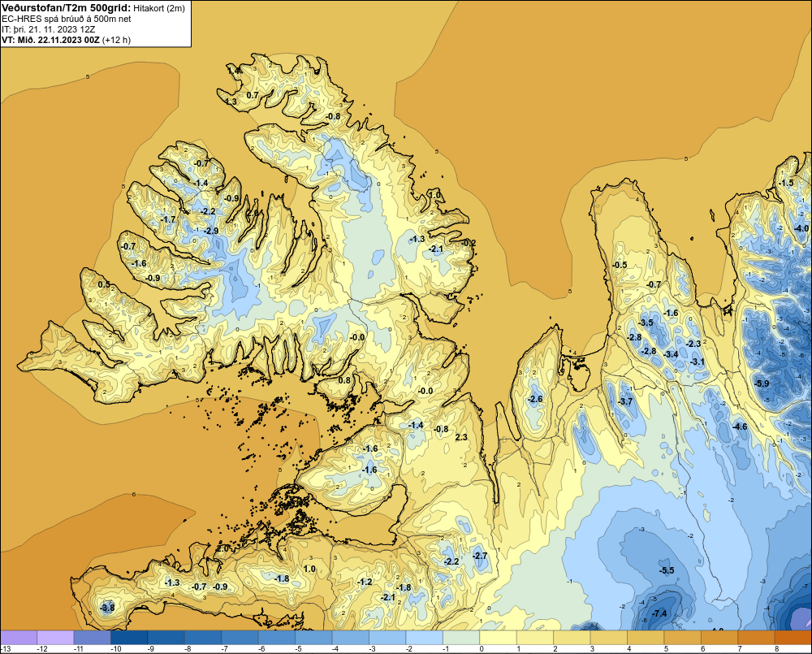Click the map title 'Veðurstofan/T2m 500grid'

67,8
